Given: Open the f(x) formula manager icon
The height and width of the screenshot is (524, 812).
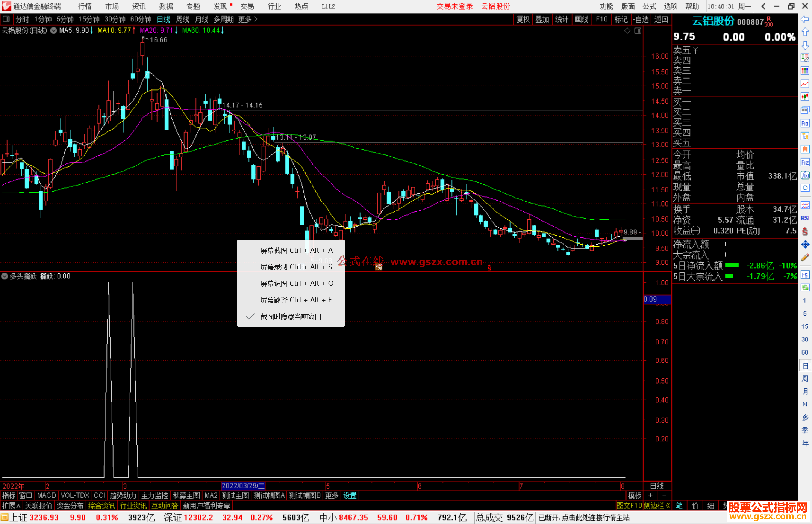Looking at the screenshot, I should (x=805, y=175).
